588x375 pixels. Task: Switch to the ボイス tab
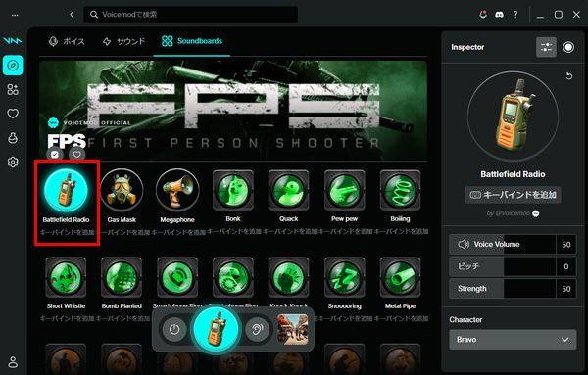pyautogui.click(x=67, y=41)
